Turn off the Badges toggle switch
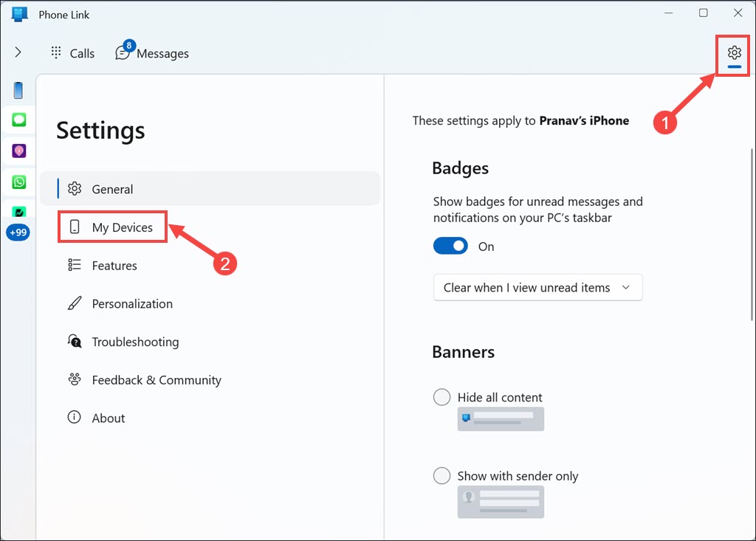Screen dimensions: 756x541 coord(450,247)
